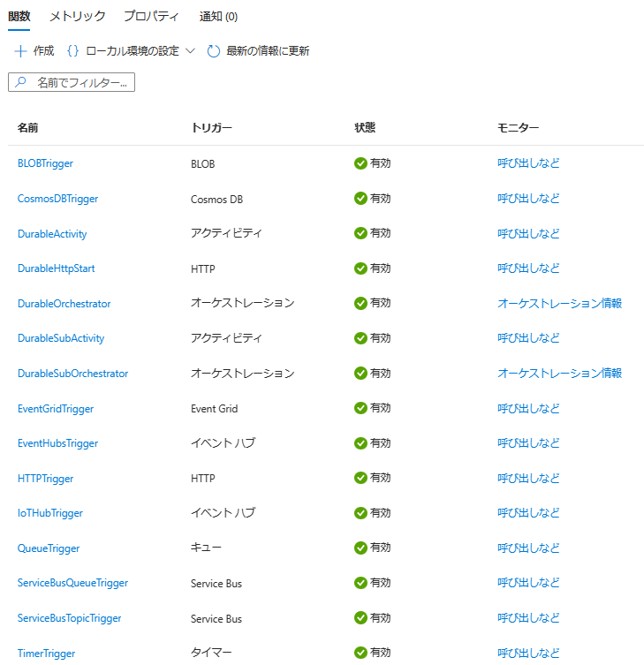The width and height of the screenshot is (644, 665).
Task: Open the HTTPTrigger function link
Action: [x=45, y=479]
